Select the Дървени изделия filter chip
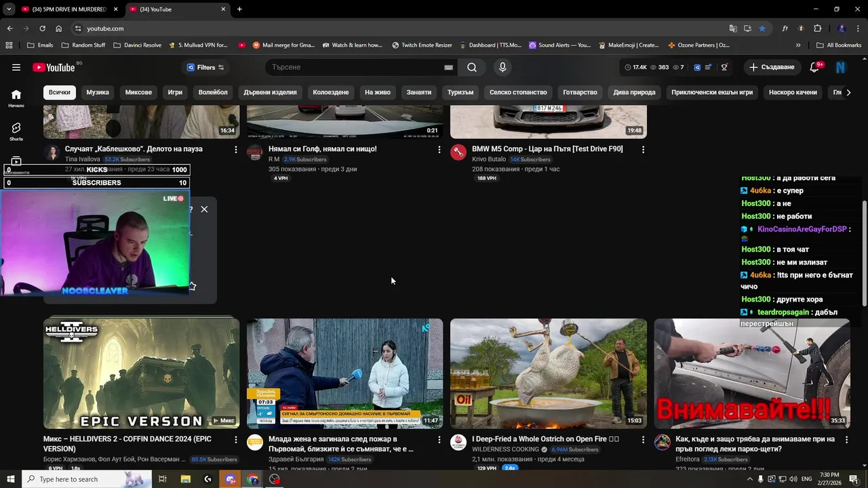The width and height of the screenshot is (868, 488). [x=270, y=92]
